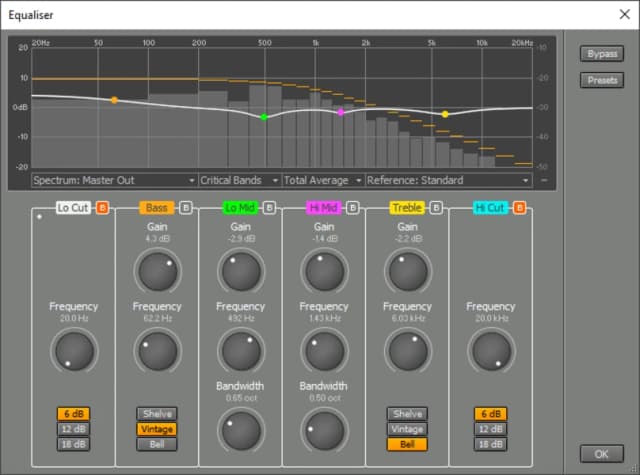Image resolution: width=640 pixels, height=475 pixels.
Task: Click the Lo Mid Frequency knob
Action: pos(241,351)
